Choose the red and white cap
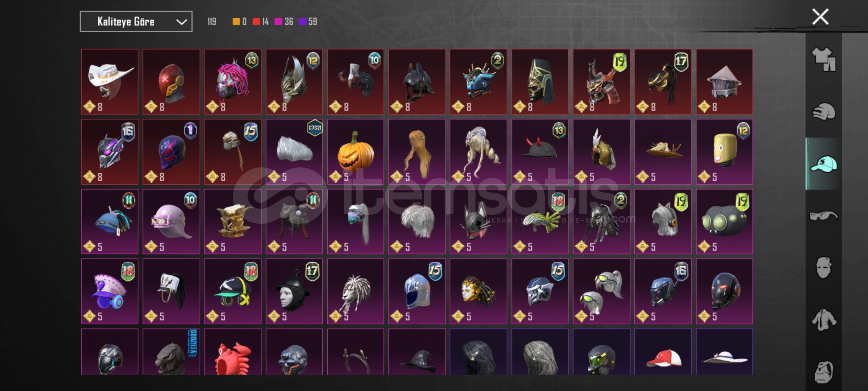This screenshot has width=868, height=391. [663, 352]
